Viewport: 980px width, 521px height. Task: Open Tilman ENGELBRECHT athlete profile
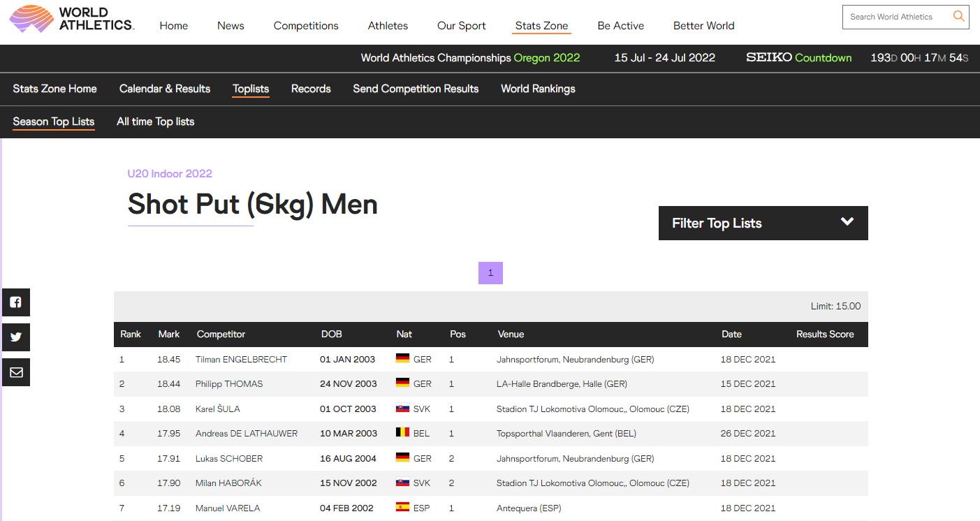[241, 360]
